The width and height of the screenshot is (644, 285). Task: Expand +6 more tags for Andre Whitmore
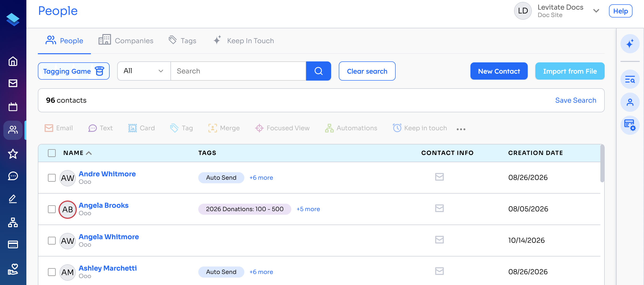pyautogui.click(x=261, y=178)
